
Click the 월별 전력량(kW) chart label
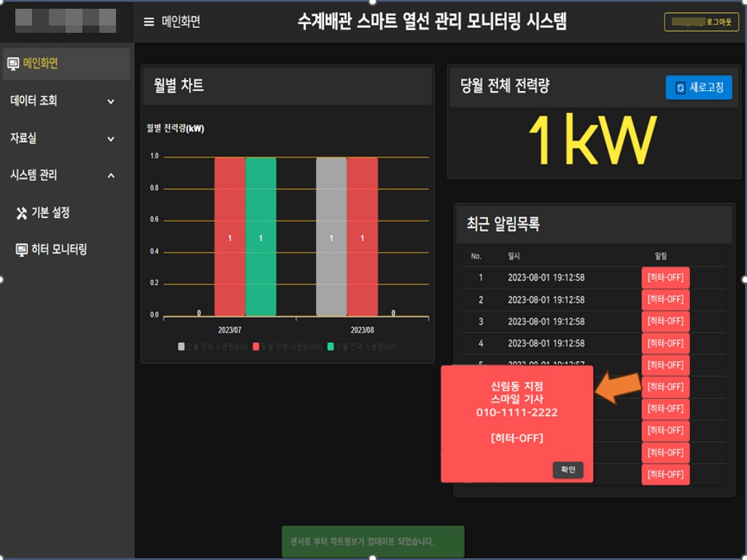[175, 128]
